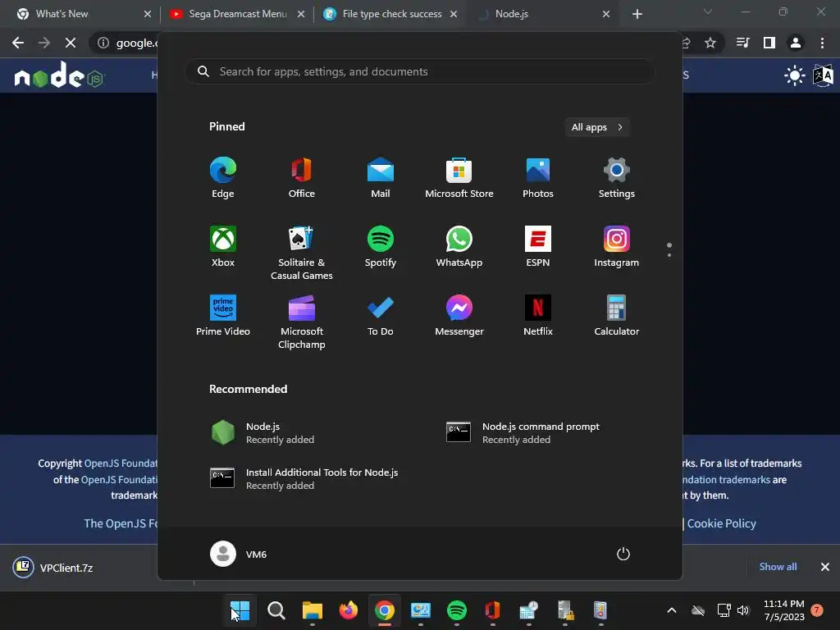Open the Calculator app
The height and width of the screenshot is (630, 840).
point(617,316)
